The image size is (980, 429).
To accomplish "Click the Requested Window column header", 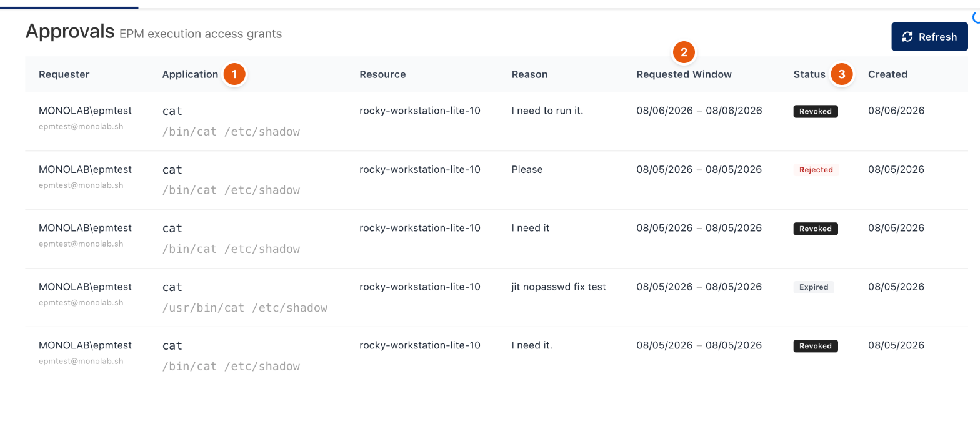I will (684, 74).
